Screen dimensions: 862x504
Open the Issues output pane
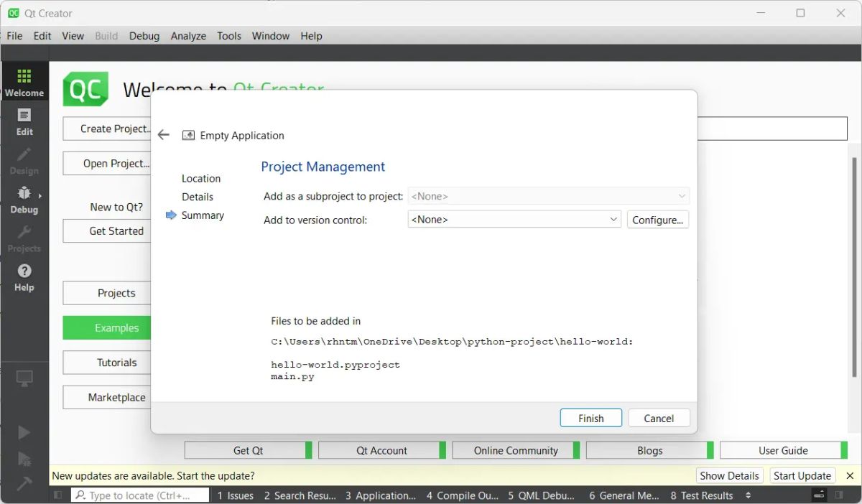[x=236, y=495]
